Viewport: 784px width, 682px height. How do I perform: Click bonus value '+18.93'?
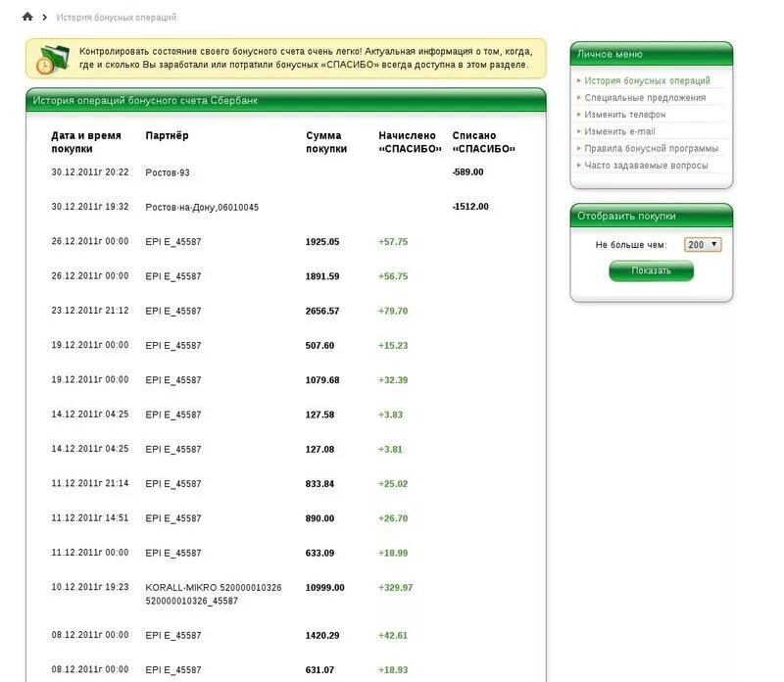(393, 670)
